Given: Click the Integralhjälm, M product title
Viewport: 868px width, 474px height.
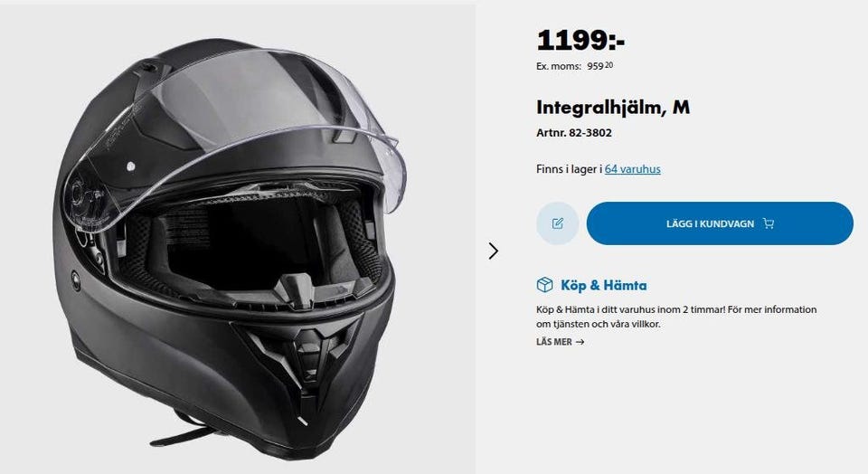Looking at the screenshot, I should tap(613, 108).
